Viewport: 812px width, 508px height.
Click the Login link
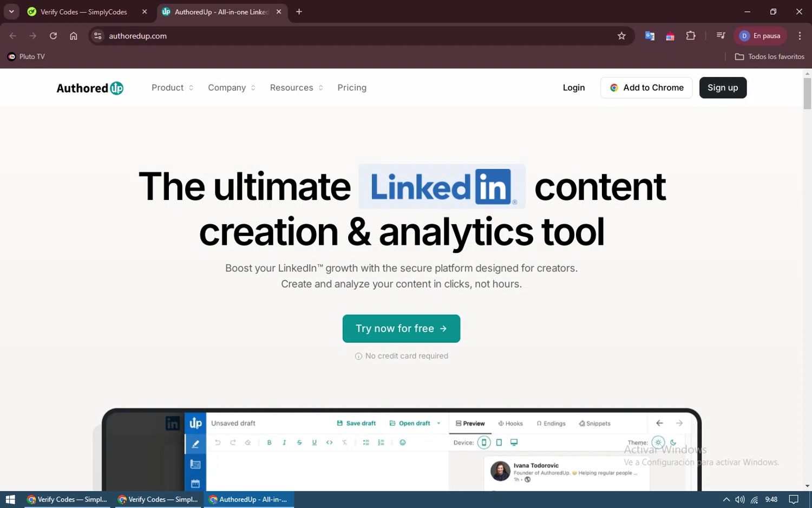tap(574, 88)
